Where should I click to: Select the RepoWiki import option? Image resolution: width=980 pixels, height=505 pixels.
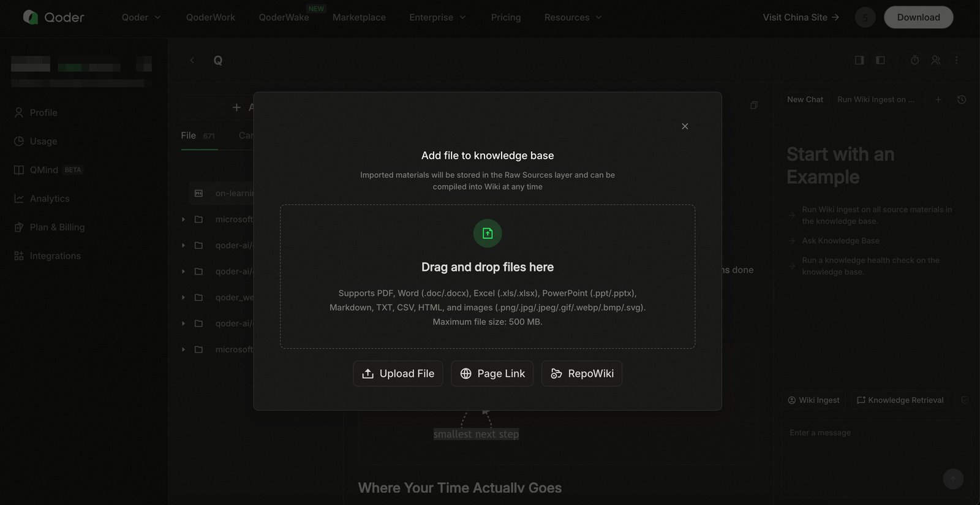click(582, 373)
